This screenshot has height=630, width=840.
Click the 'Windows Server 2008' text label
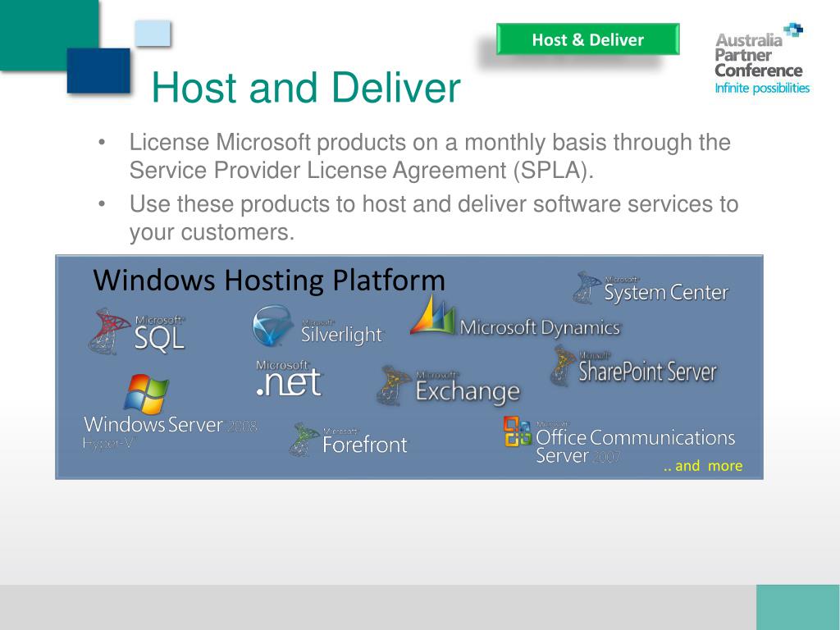pos(171,425)
